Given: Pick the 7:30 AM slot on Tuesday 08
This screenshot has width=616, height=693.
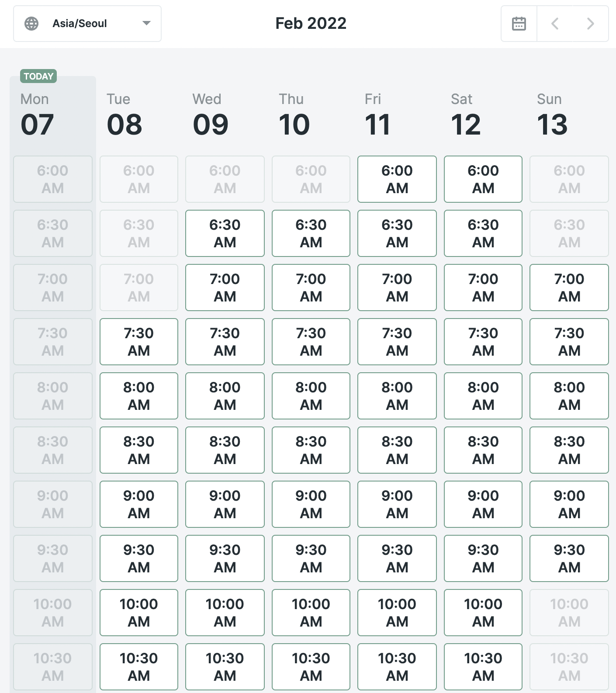Looking at the screenshot, I should click(x=138, y=342).
